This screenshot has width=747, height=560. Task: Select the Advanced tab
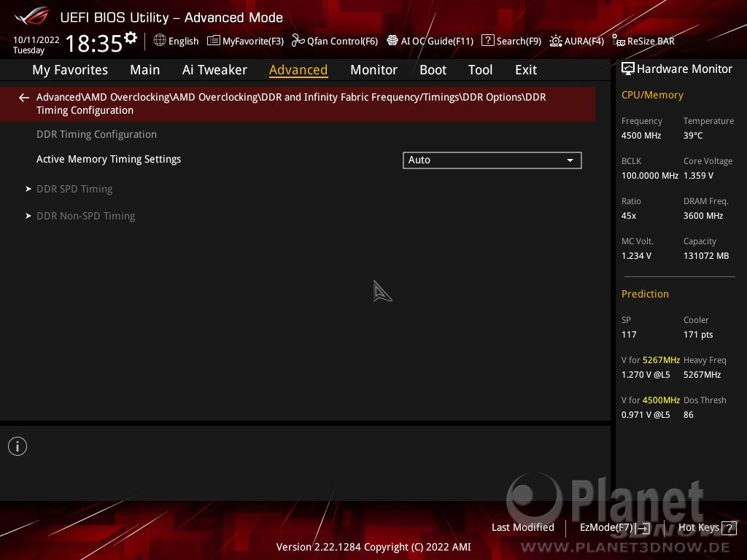[298, 70]
